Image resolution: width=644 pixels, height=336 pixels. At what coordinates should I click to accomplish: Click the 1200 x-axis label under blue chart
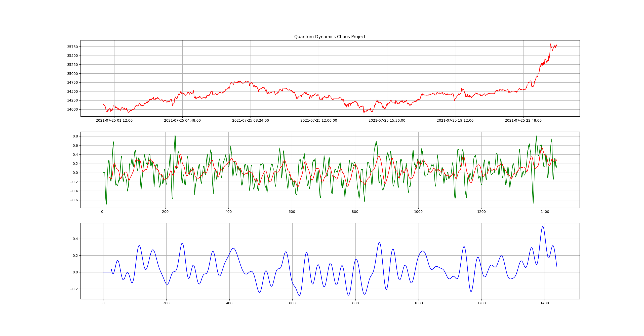[x=481, y=303]
